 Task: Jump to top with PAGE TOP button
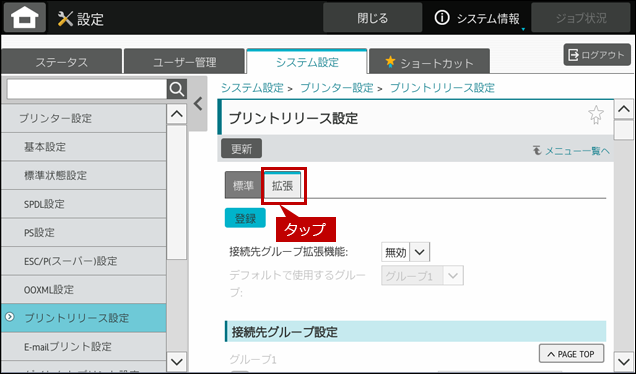click(572, 354)
